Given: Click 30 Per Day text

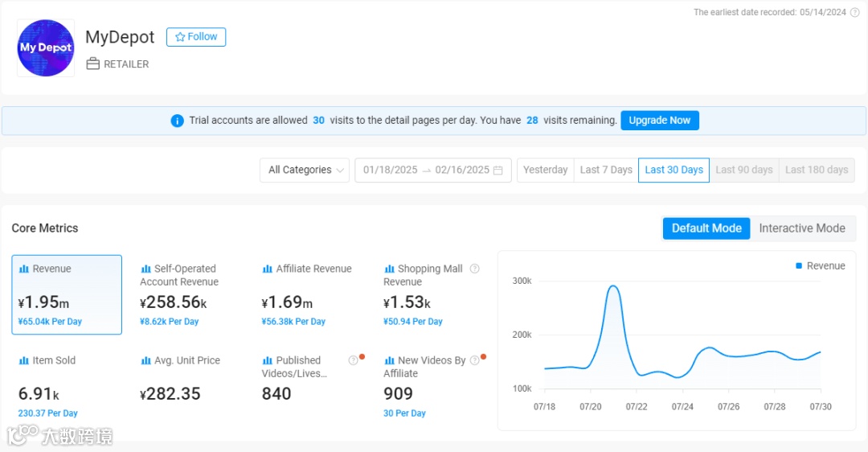Looking at the screenshot, I should [404, 413].
